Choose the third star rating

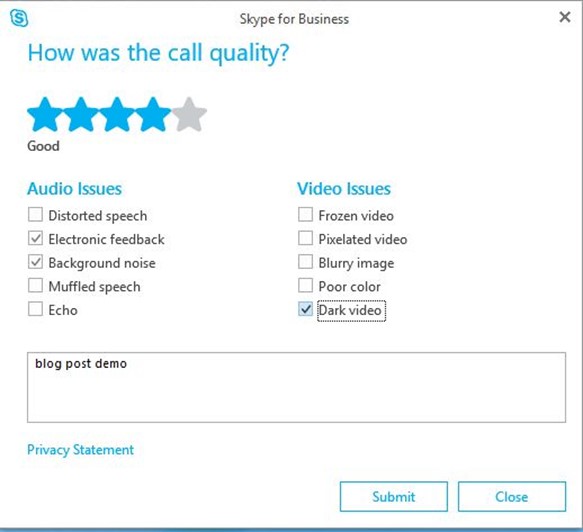point(117,115)
